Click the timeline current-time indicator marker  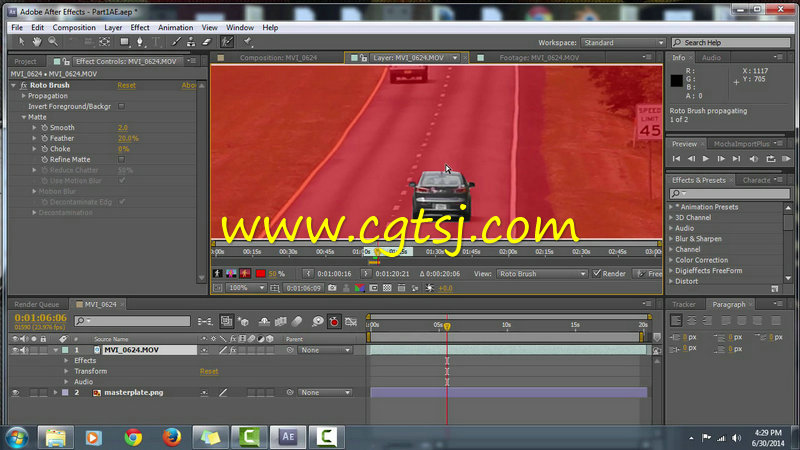tap(447, 326)
